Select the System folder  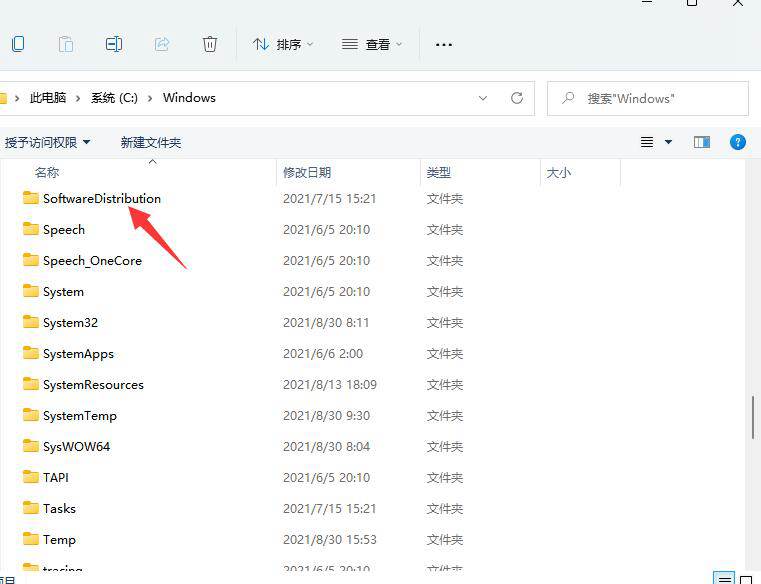(63, 292)
